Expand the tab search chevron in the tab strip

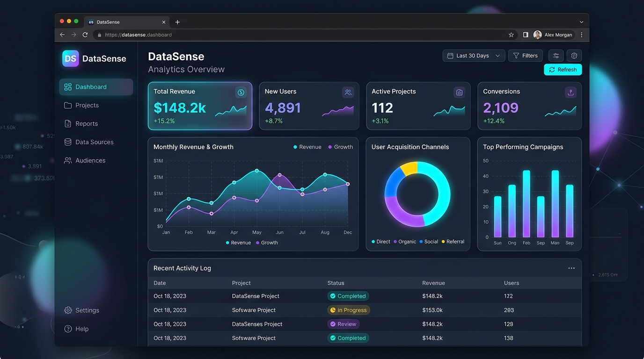coord(581,22)
